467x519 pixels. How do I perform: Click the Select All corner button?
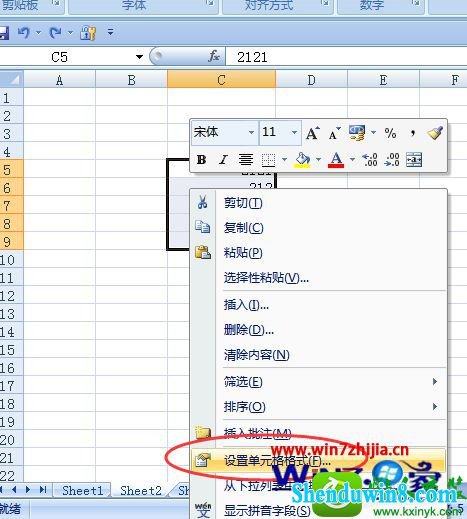pyautogui.click(x=11, y=79)
